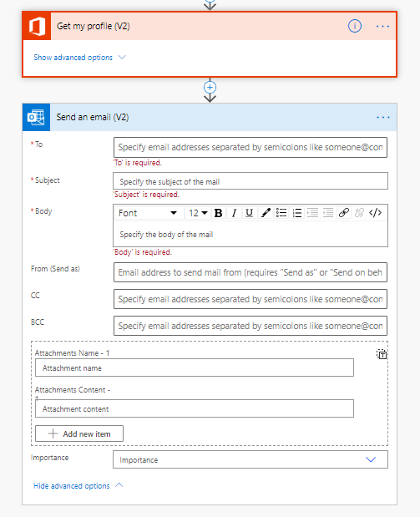Open Send an email (V2) more menu
This screenshot has width=420, height=517.
[382, 118]
